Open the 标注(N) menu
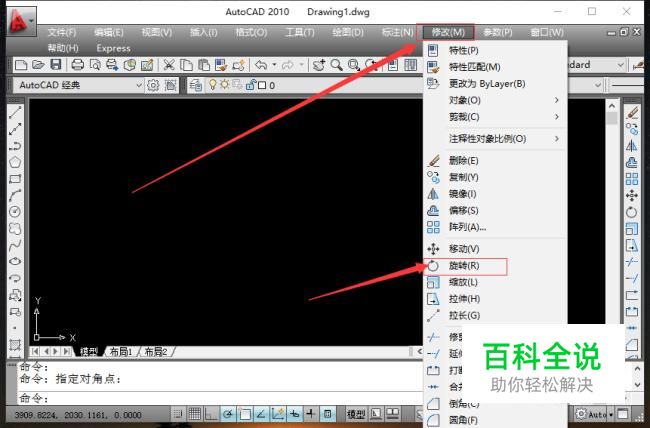 [398, 32]
